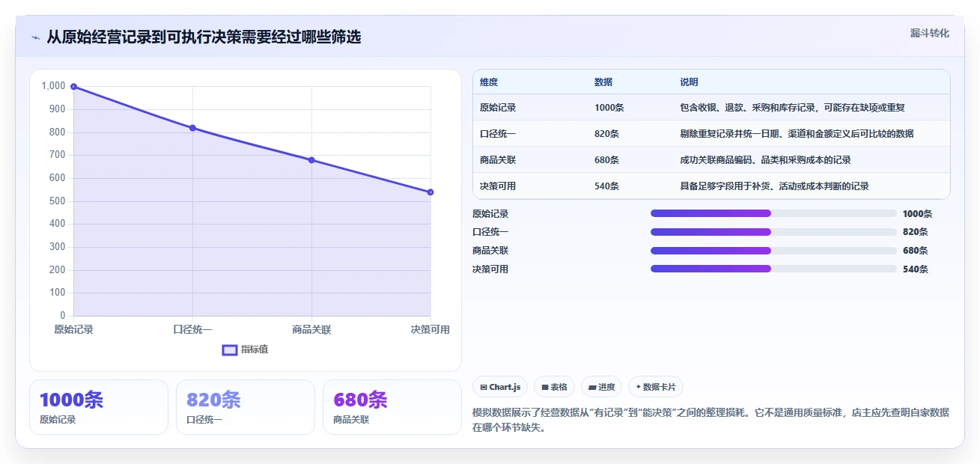Click the 原始记录 table row cell
The width and height of the screenshot is (980, 464).
pyautogui.click(x=498, y=108)
